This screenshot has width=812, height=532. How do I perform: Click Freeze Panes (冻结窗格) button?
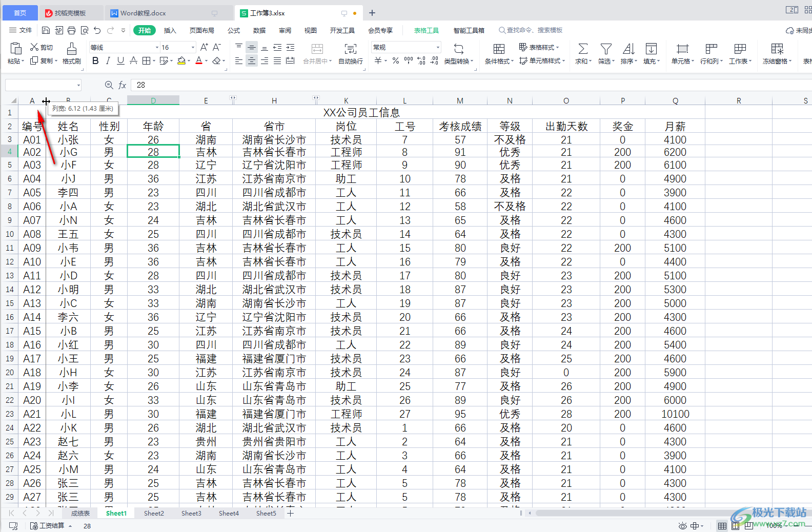click(x=777, y=53)
